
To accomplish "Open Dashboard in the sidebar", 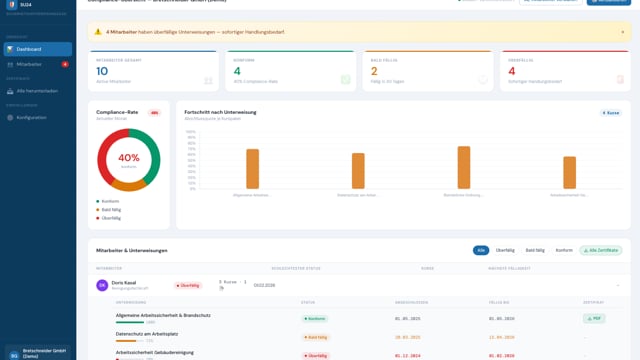I will coord(38,49).
